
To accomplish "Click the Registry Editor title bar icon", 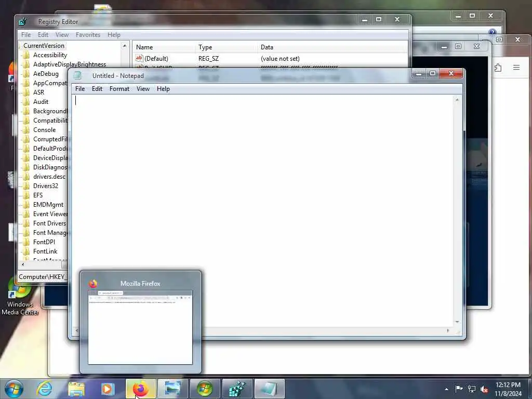I will 23,21.
